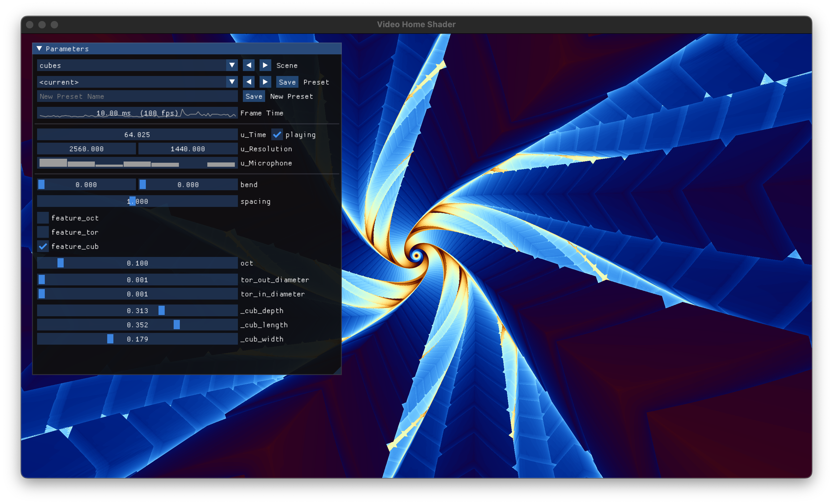The image size is (833, 504).
Task: Advance to the next scene with the right arrow
Action: coord(265,65)
